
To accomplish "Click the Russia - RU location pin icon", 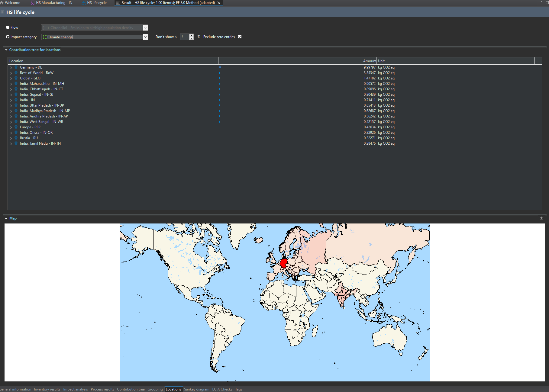I will click(x=16, y=138).
